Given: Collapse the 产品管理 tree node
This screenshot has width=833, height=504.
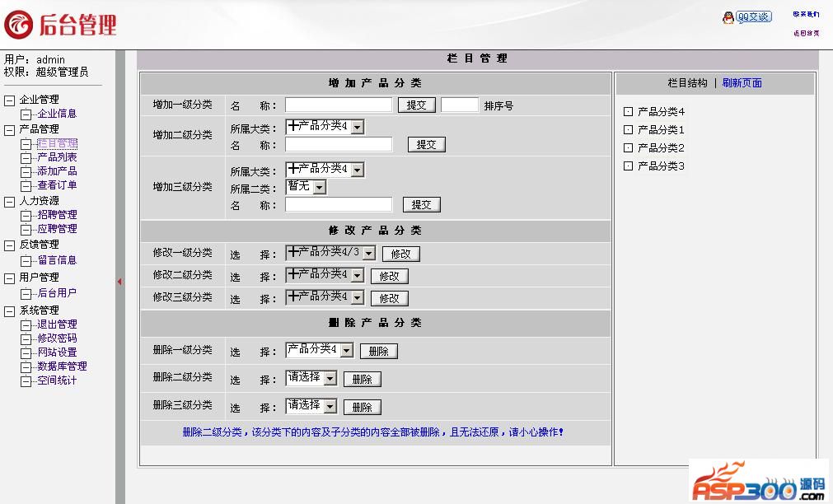Looking at the screenshot, I should tap(10, 130).
